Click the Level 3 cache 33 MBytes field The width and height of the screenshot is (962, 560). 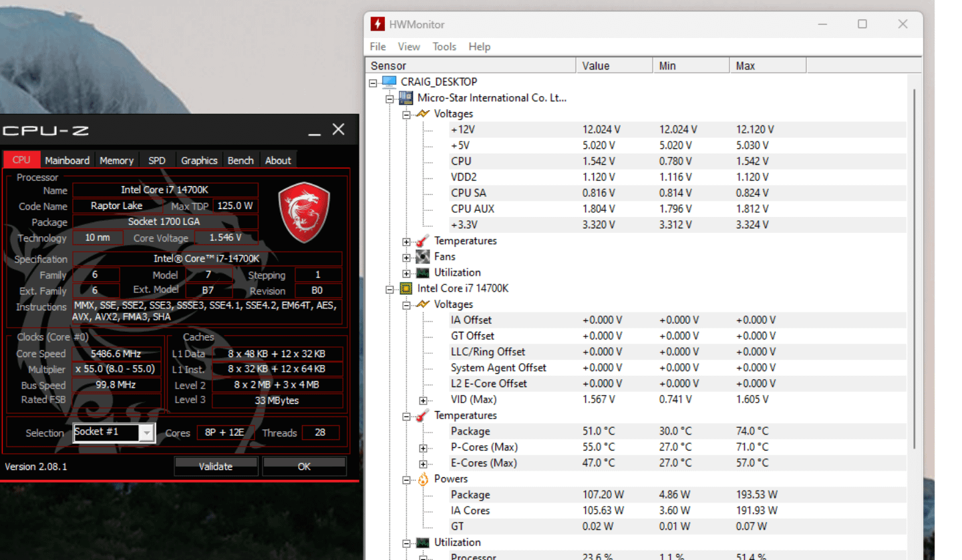point(276,400)
